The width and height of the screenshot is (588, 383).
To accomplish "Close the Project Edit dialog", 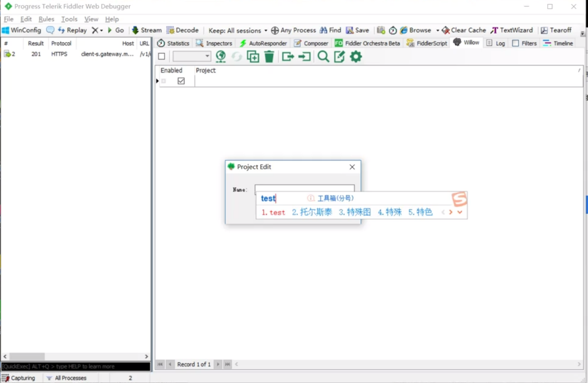I will (352, 167).
